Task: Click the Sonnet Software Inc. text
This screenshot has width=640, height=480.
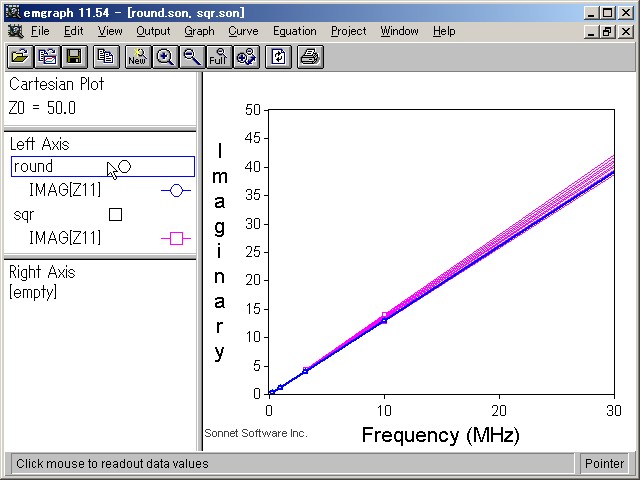Action: click(256, 433)
